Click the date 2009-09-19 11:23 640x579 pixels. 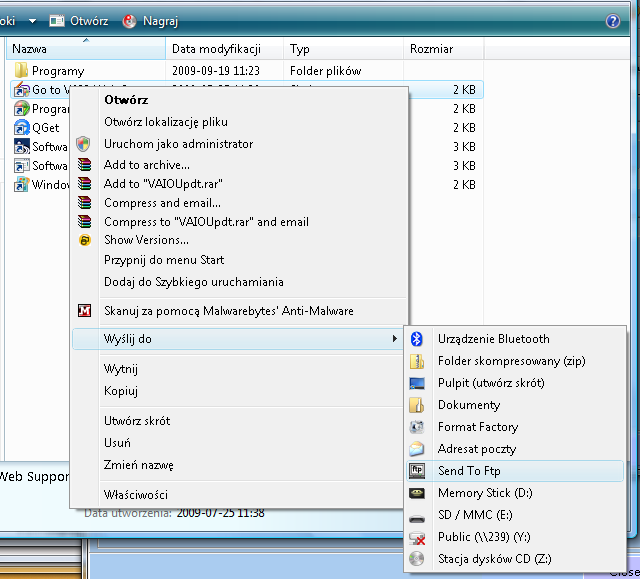click(216, 71)
